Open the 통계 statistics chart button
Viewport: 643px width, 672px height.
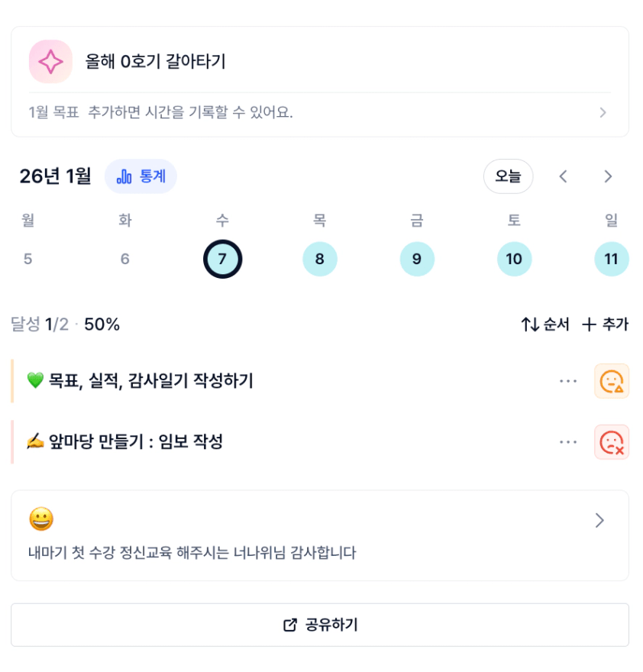click(141, 176)
